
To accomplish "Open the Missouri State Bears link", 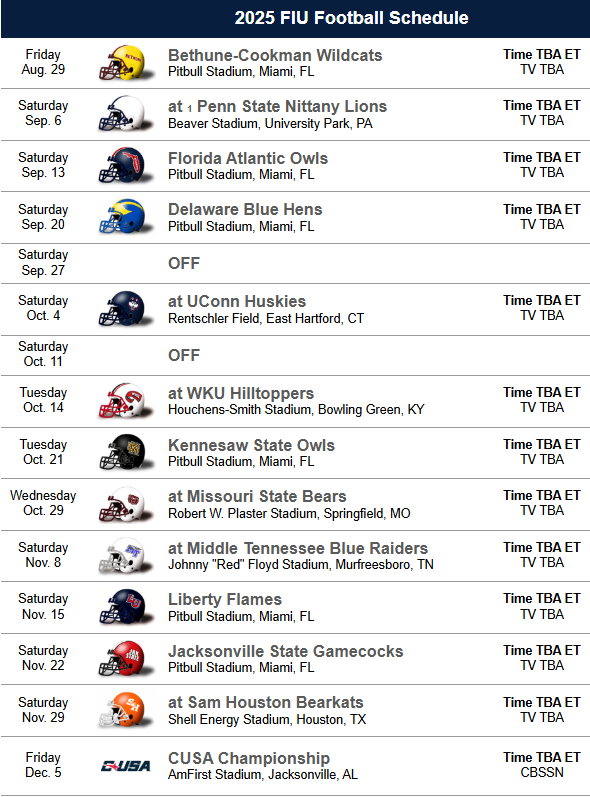I will click(x=266, y=497).
